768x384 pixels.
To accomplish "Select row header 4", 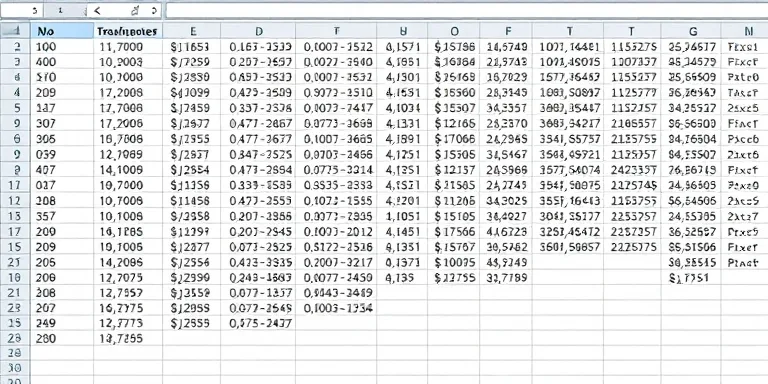I will (x=15, y=93).
